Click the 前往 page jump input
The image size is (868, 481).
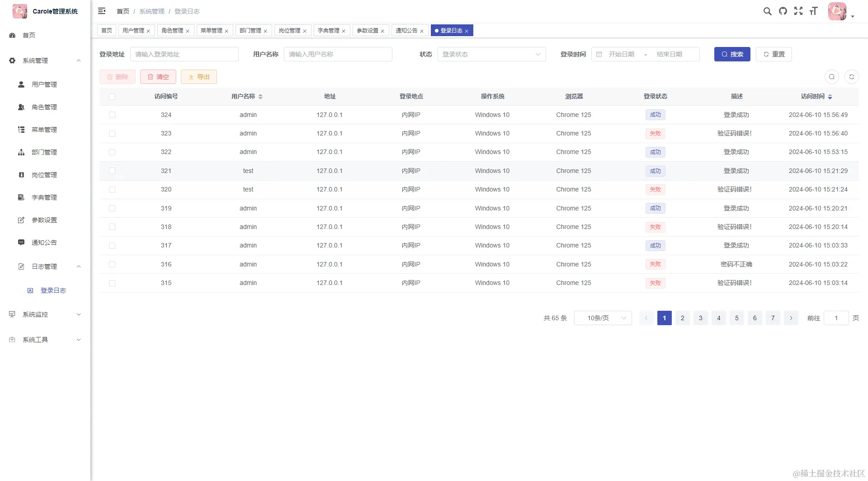click(x=836, y=318)
